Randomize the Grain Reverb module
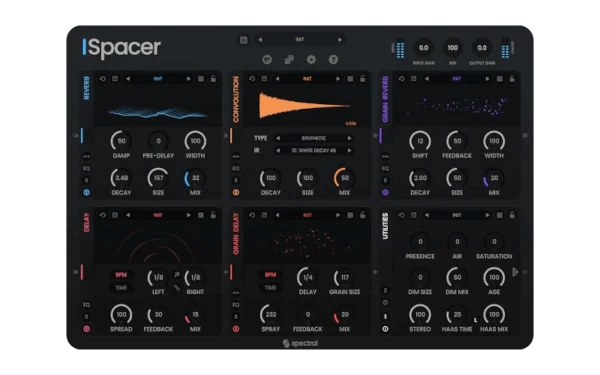 click(x=499, y=79)
